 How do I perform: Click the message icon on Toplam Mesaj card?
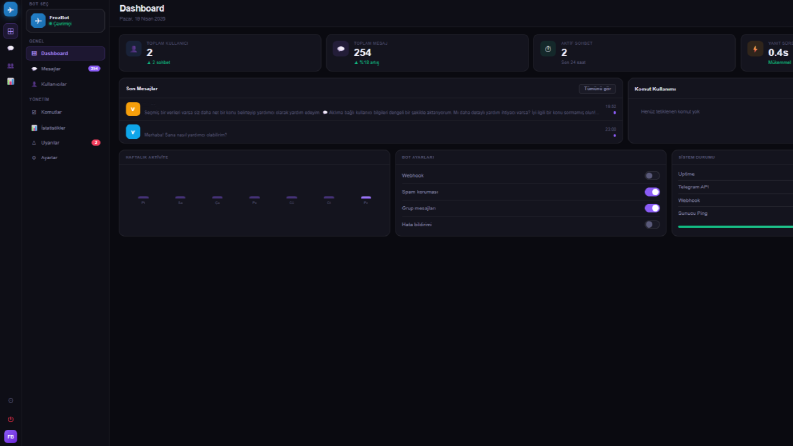[x=341, y=49]
